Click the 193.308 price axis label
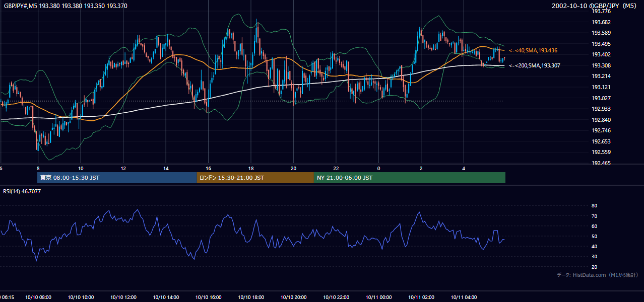Viewport: 644px width, 302px height. click(x=601, y=65)
